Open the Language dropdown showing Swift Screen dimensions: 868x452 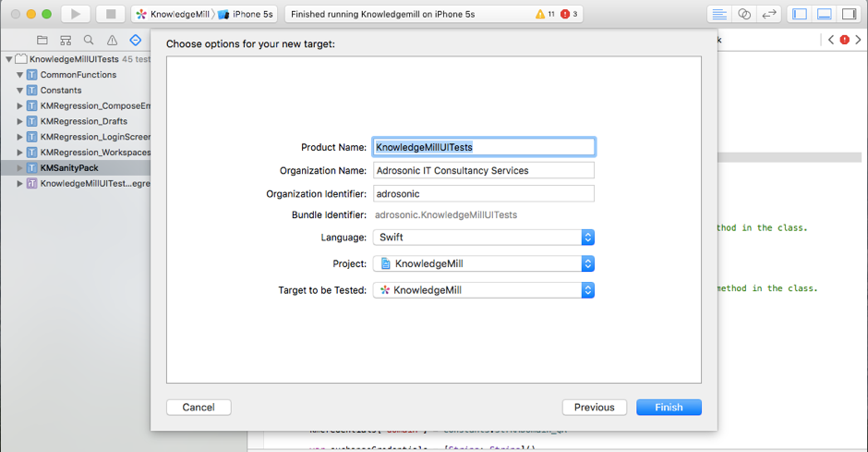point(483,238)
